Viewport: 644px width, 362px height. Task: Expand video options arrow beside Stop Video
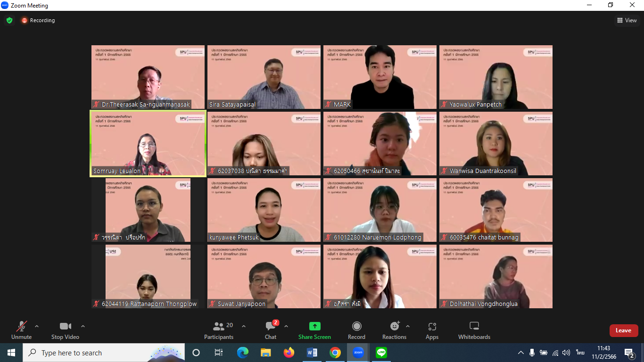tap(83, 326)
